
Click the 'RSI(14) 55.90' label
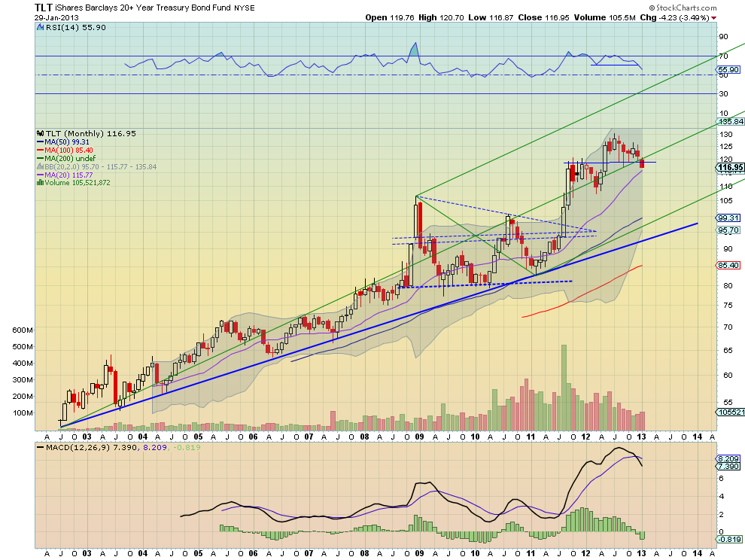(76, 28)
